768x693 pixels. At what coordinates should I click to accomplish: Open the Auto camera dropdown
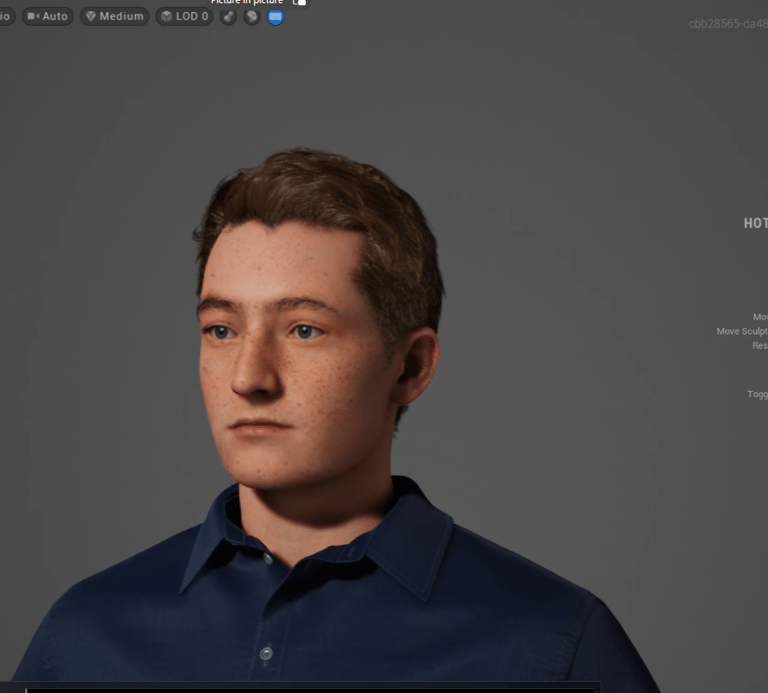(48, 17)
